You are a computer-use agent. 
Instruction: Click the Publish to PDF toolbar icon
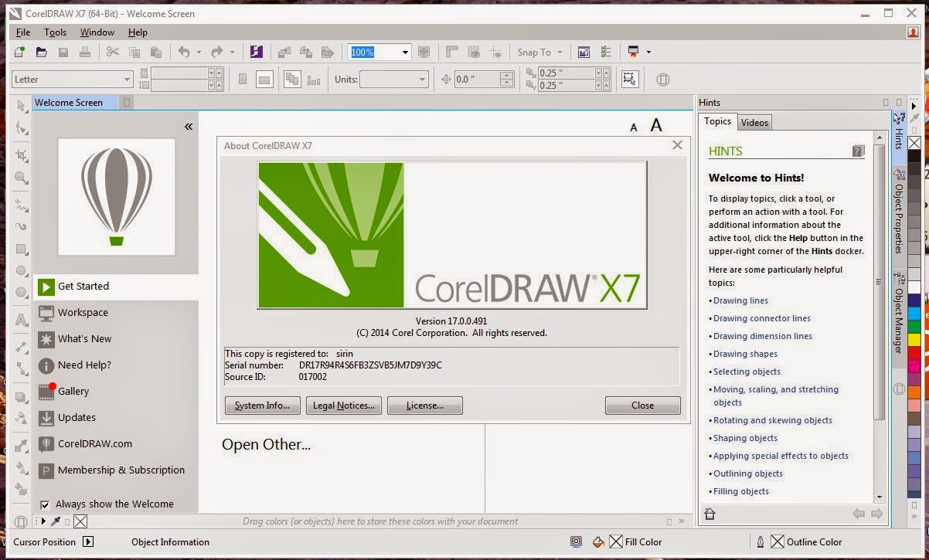(328, 52)
